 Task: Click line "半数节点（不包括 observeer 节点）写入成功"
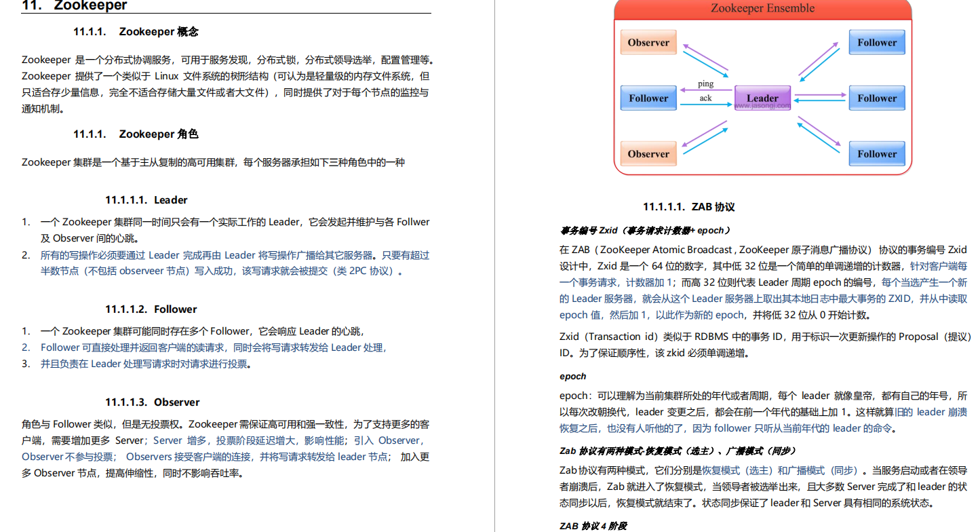[x=223, y=271]
